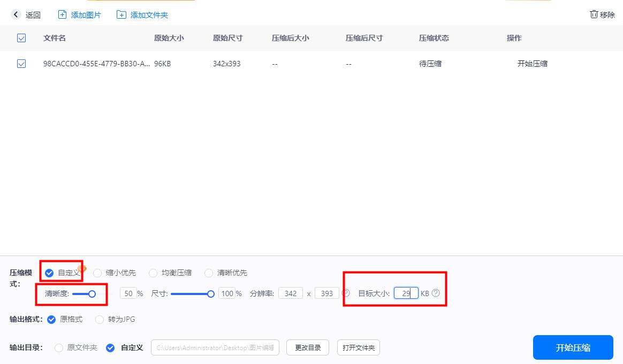This screenshot has height=364, width=623.
Task: Start compression via the row's 开始压缩 link
Action: click(x=533, y=64)
